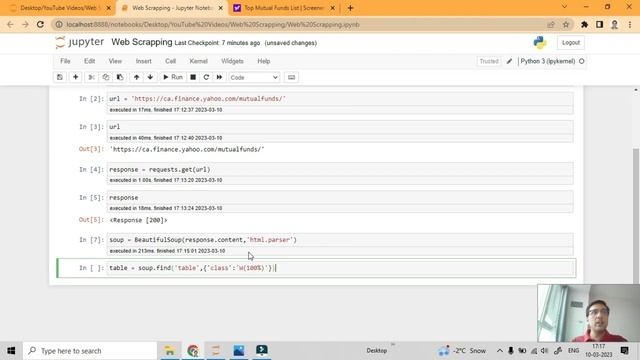Go back in browser history

pos(10,24)
